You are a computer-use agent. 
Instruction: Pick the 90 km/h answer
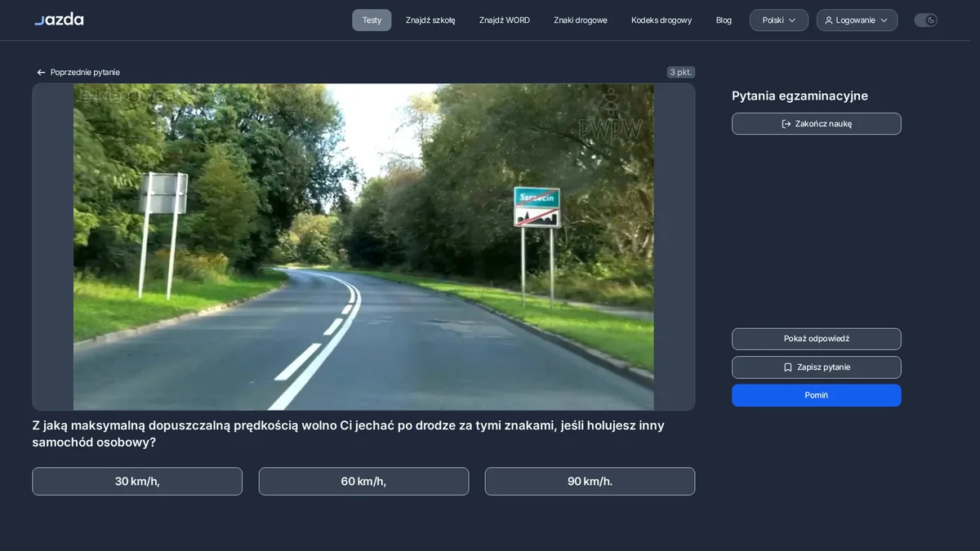click(x=590, y=482)
